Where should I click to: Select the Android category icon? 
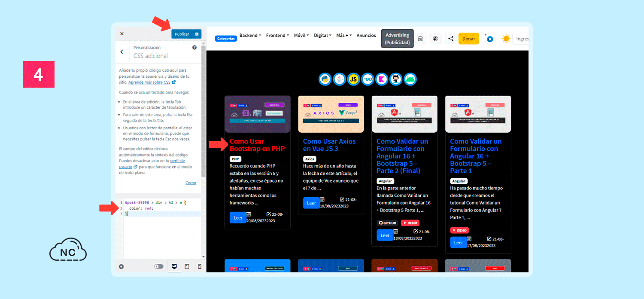410,79
